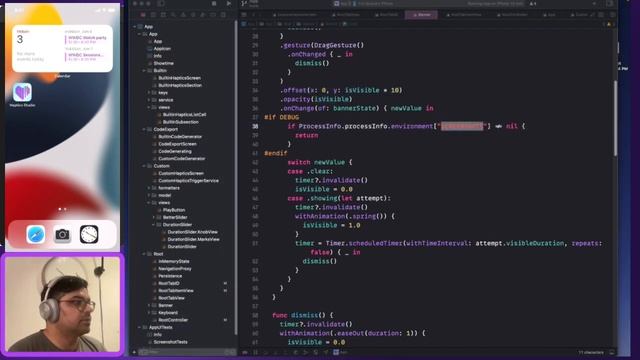Click the add (+) button below navigator
This screenshot has height=360, width=640.
tap(134, 352)
